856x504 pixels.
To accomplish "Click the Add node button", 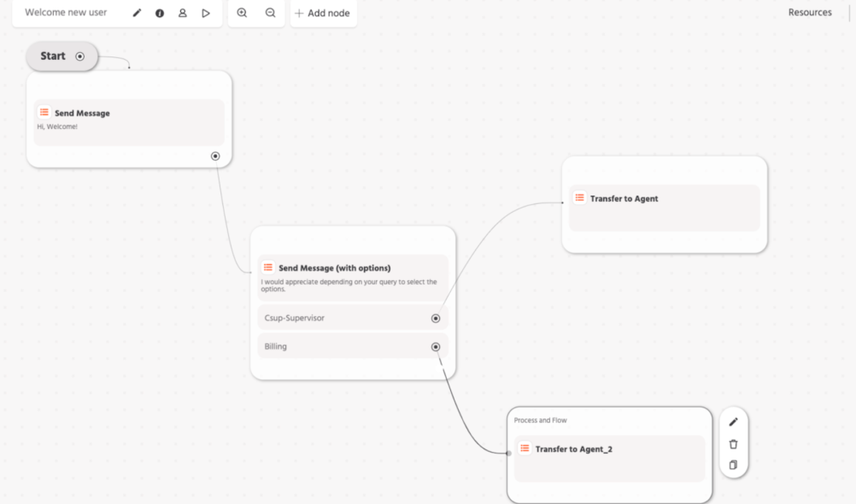I will coord(323,13).
